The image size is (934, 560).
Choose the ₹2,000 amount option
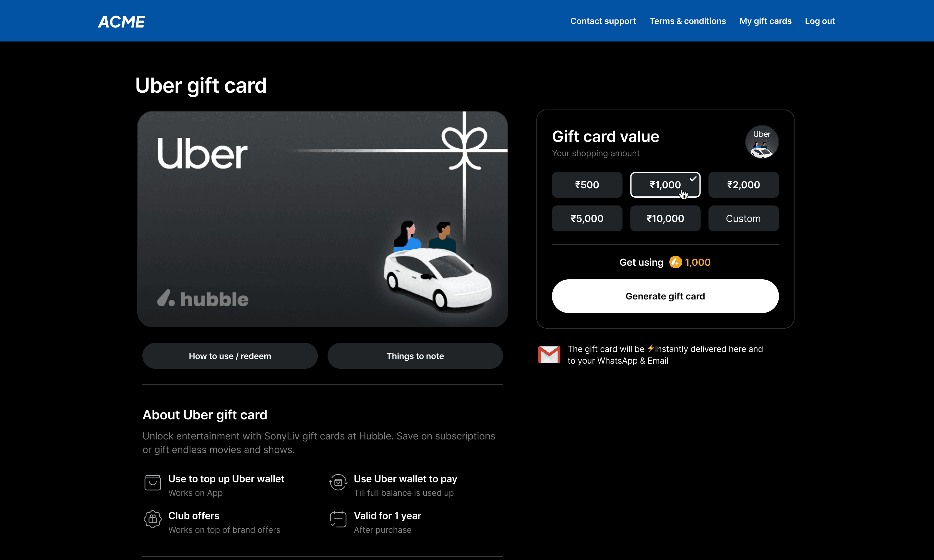(743, 185)
